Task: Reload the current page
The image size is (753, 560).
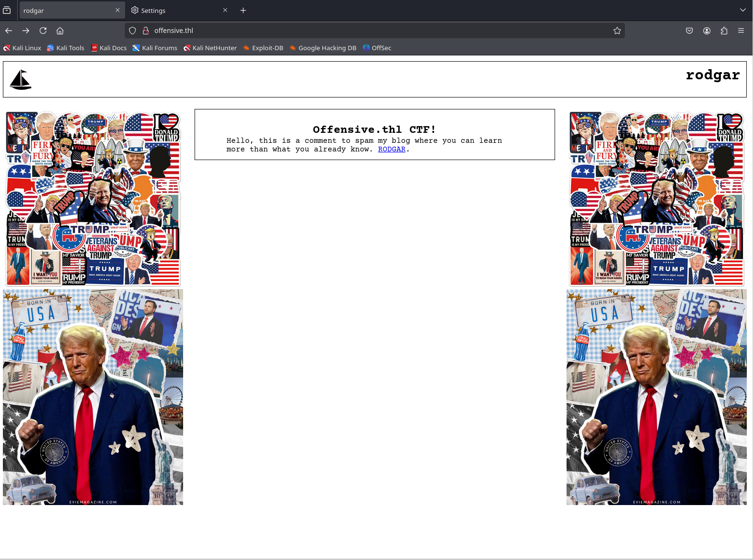Action: click(43, 31)
